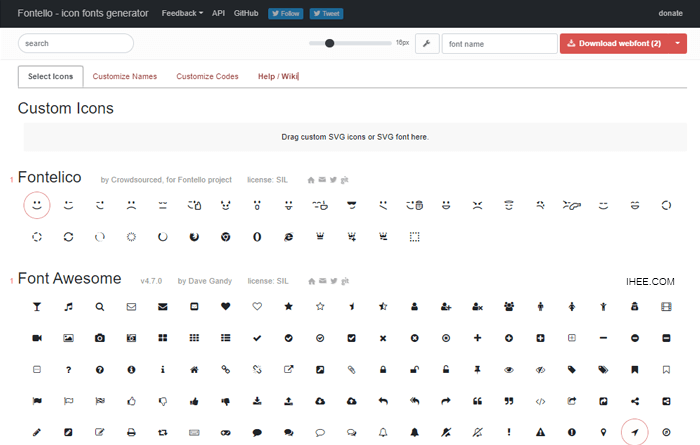Select the Firefox browser icon
This screenshot has height=445, width=700.
194,237
